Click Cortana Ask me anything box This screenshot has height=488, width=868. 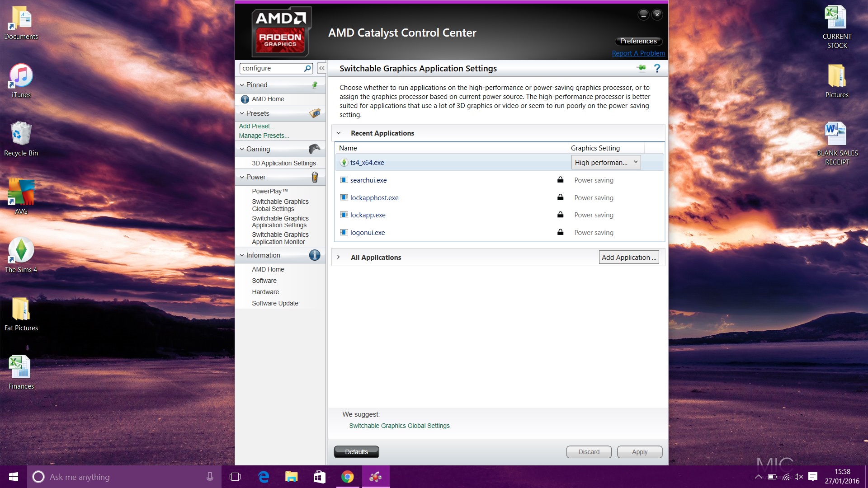[124, 477]
